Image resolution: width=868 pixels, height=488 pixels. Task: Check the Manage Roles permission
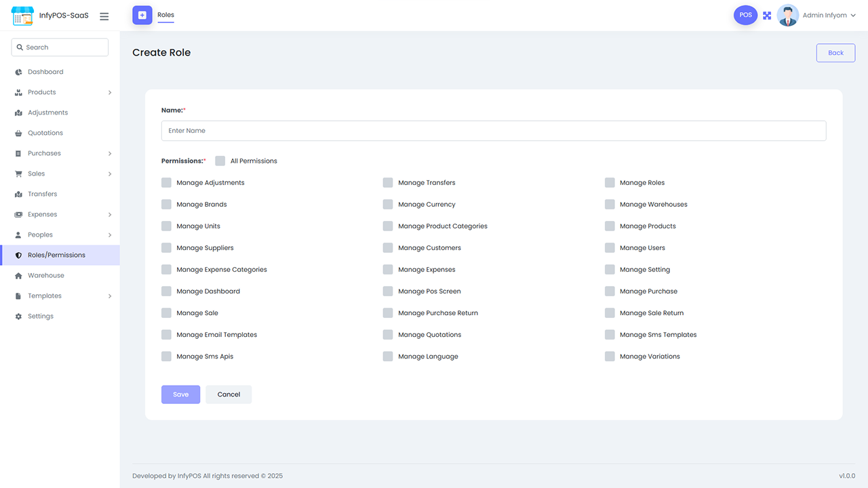click(x=610, y=182)
